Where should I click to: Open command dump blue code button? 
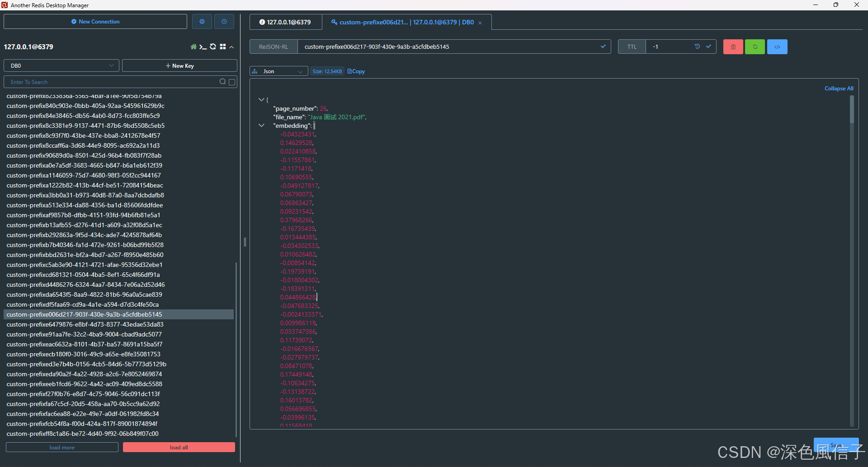[x=778, y=47]
